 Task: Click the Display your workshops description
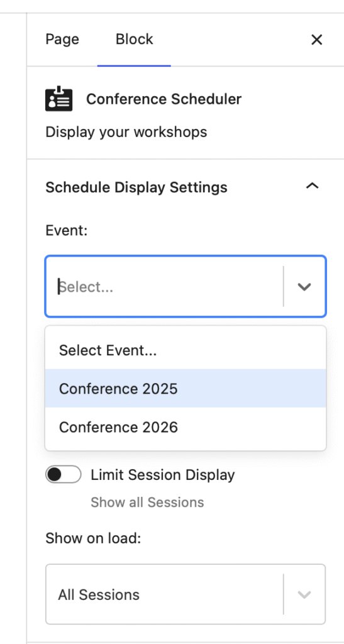(x=126, y=132)
